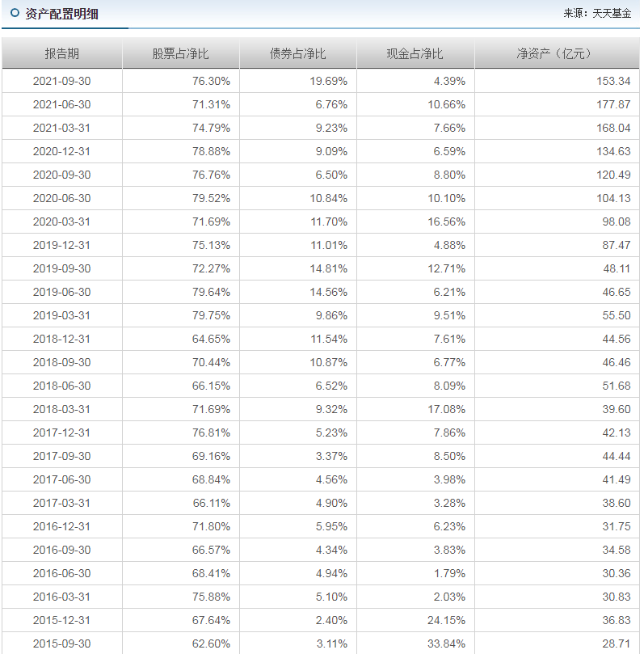
Task: Select the 2019-12-31 report date cell
Action: pos(61,245)
